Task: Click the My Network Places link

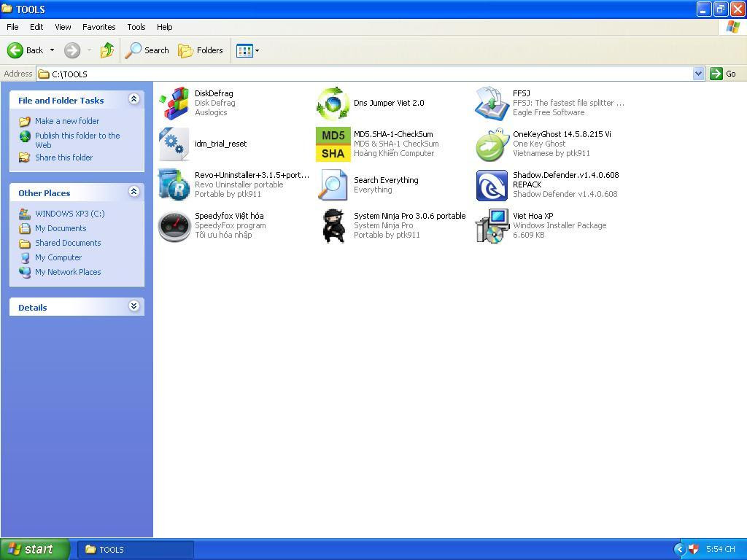Action: (68, 273)
